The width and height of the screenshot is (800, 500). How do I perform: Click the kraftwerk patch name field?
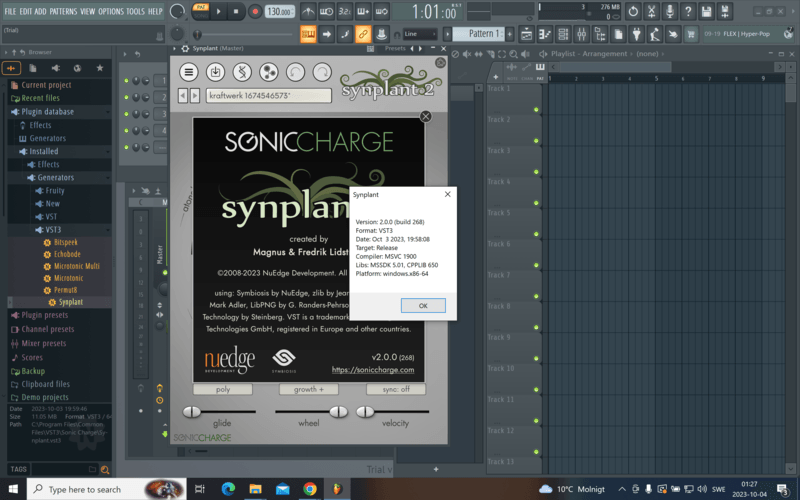pyautogui.click(x=268, y=95)
